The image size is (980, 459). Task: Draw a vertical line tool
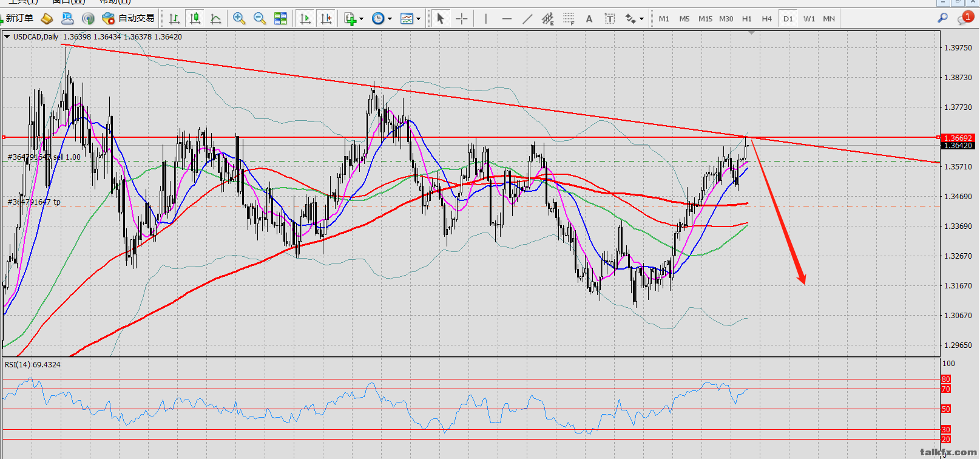coord(486,18)
